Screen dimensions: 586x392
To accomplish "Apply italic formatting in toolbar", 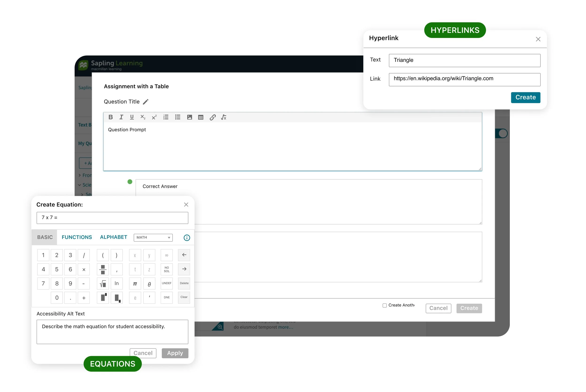I will [x=121, y=117].
